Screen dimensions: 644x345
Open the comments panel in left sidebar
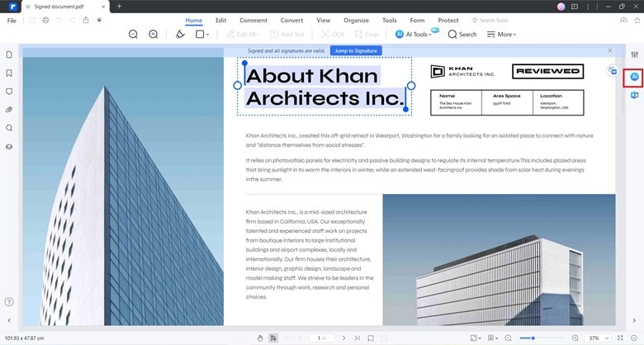[9, 91]
